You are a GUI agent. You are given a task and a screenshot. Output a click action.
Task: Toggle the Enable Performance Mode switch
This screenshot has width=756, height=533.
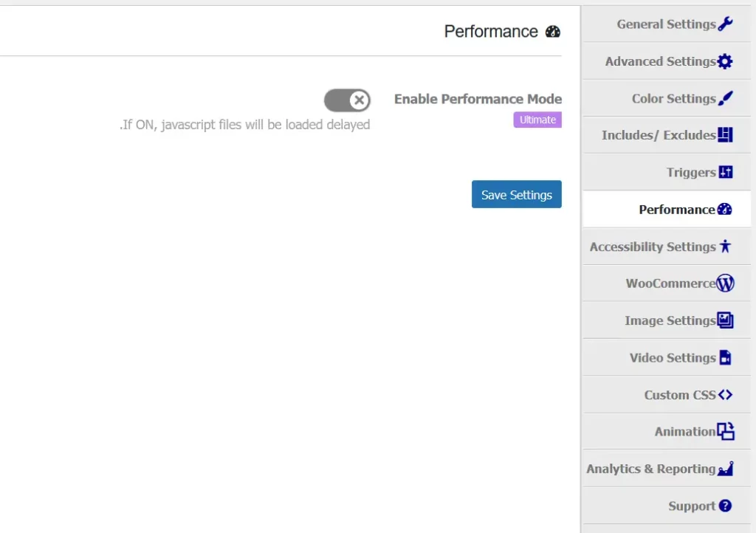coord(347,100)
